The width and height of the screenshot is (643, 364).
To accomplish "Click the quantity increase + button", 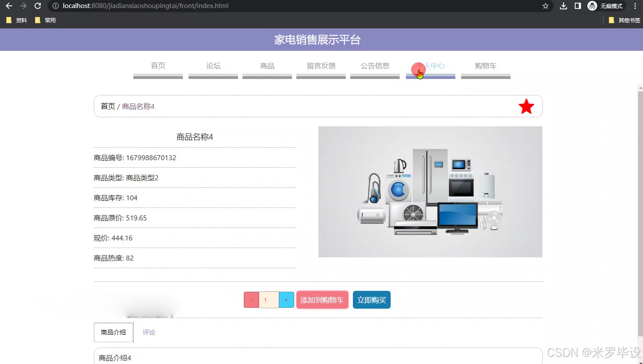I will point(286,300).
